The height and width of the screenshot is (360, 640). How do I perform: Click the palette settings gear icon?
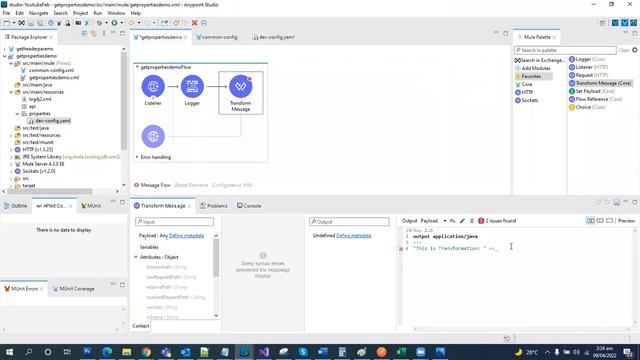635,50
